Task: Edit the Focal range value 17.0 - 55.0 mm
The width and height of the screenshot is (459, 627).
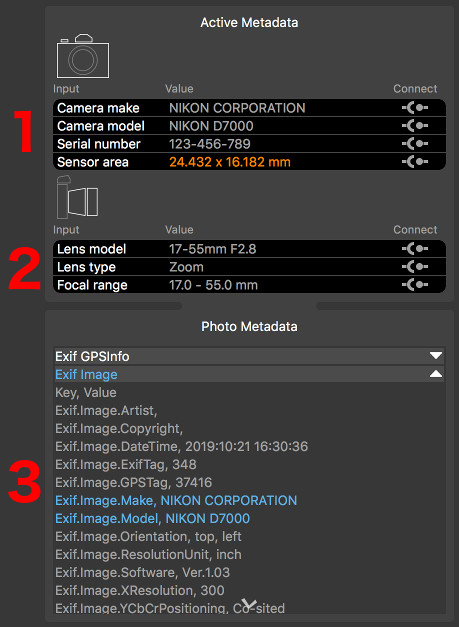Action: pos(214,285)
